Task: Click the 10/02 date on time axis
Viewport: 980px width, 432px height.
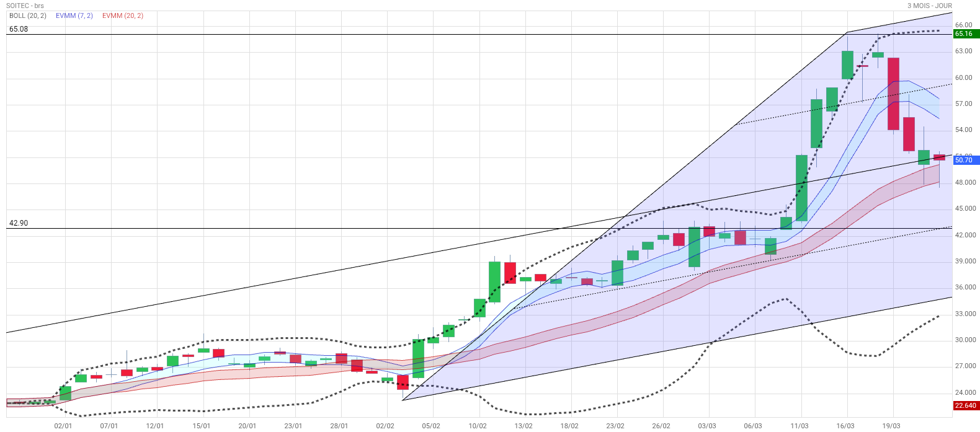Action: (478, 426)
